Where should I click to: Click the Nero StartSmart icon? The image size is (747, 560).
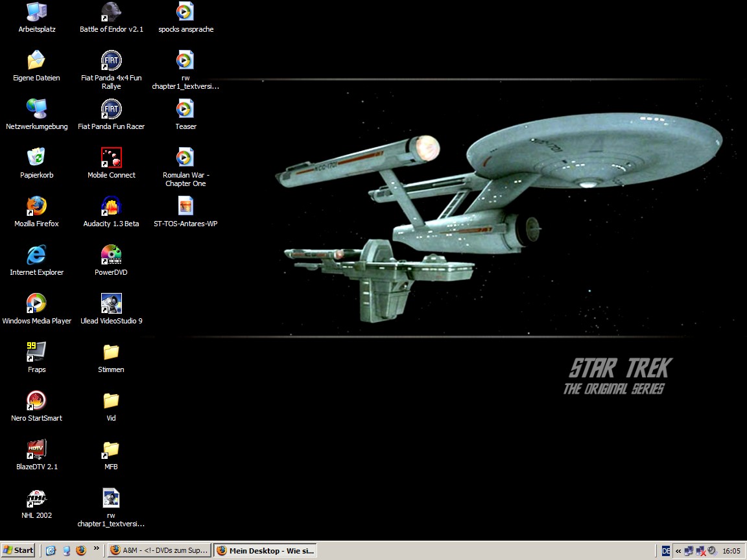click(36, 401)
